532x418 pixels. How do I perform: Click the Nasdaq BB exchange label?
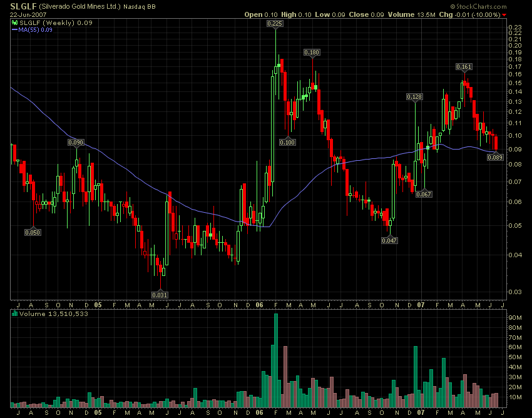point(140,7)
